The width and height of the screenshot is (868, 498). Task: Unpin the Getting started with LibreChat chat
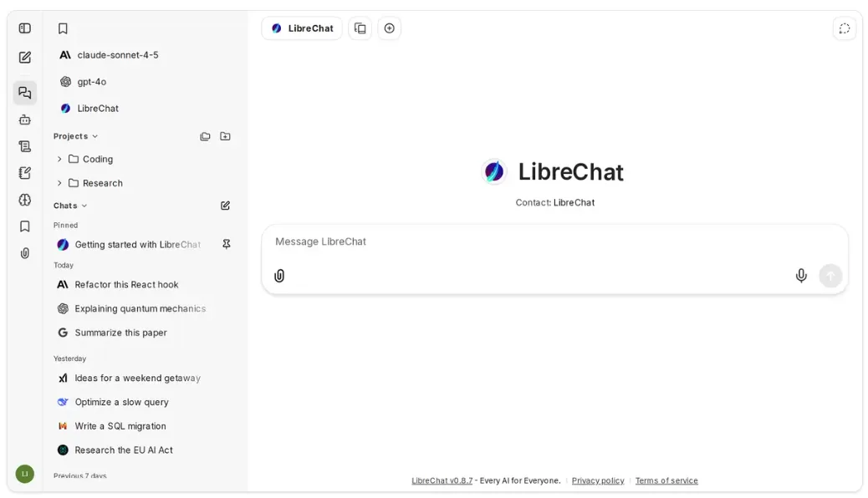pyautogui.click(x=227, y=244)
